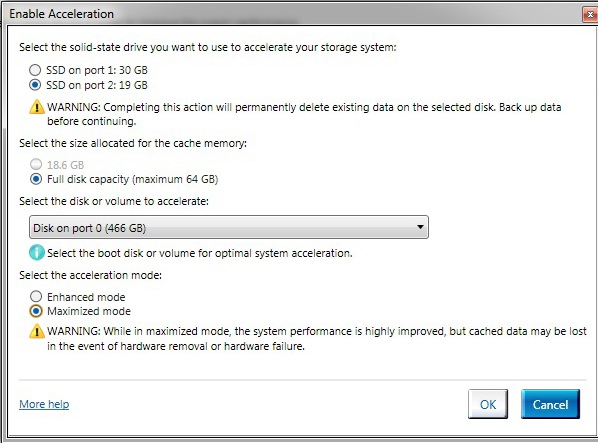Choose the 18.6 GB cache size option
Screen dimensions: 598x443
coord(36,164)
